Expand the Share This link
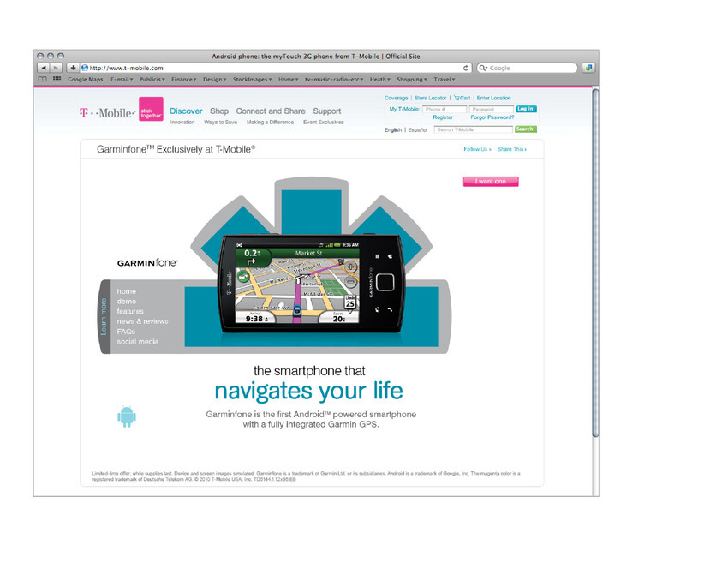728x563 pixels. tap(511, 149)
